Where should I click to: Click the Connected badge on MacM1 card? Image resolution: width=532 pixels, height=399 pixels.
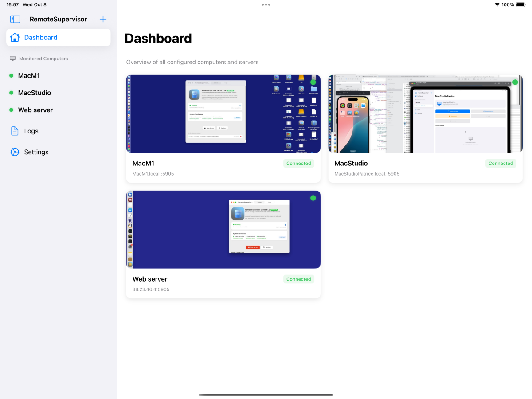(x=298, y=164)
